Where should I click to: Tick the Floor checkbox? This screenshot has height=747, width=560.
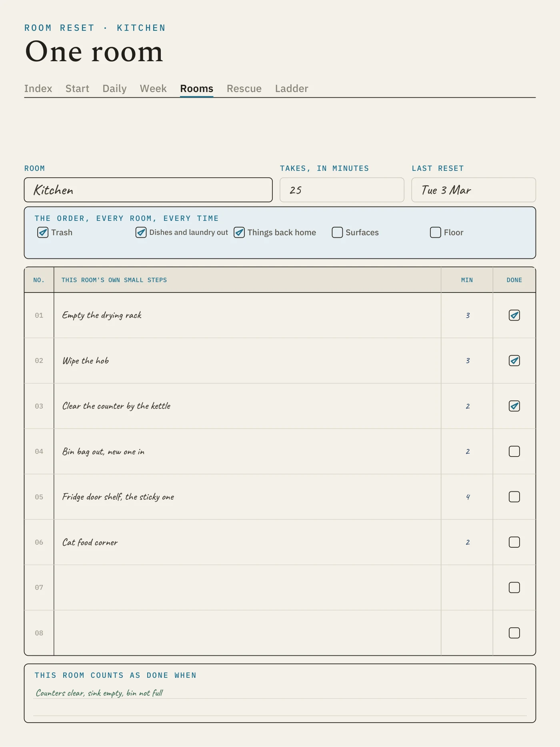(x=435, y=232)
